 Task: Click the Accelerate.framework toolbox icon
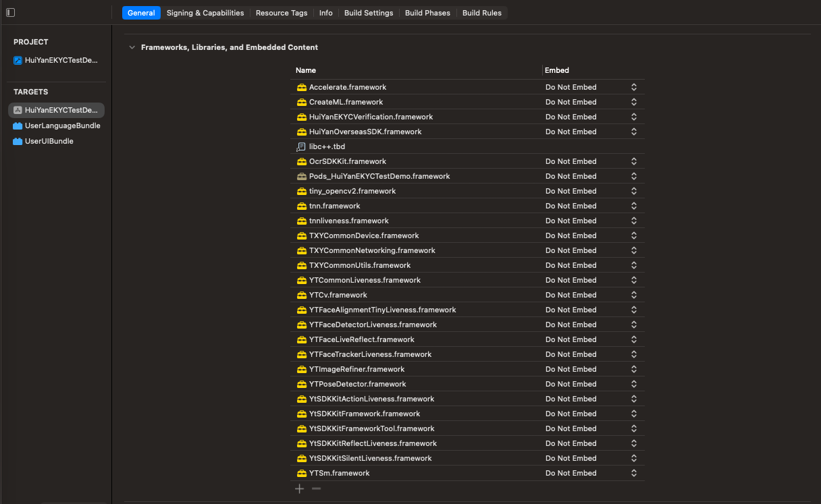302,87
